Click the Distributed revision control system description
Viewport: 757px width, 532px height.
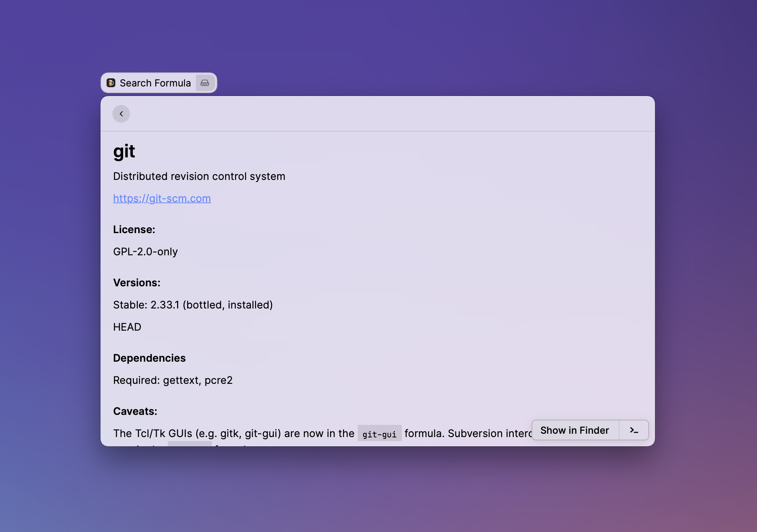[199, 176]
